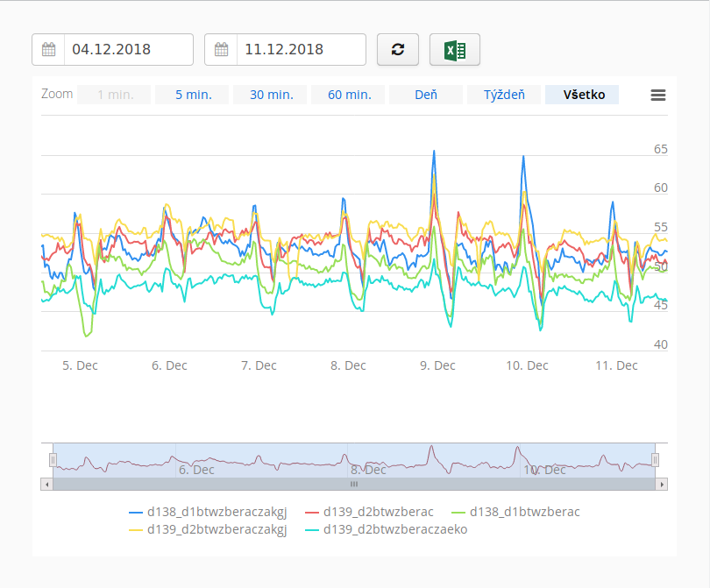Select the 5 min. zoom range

tap(193, 95)
